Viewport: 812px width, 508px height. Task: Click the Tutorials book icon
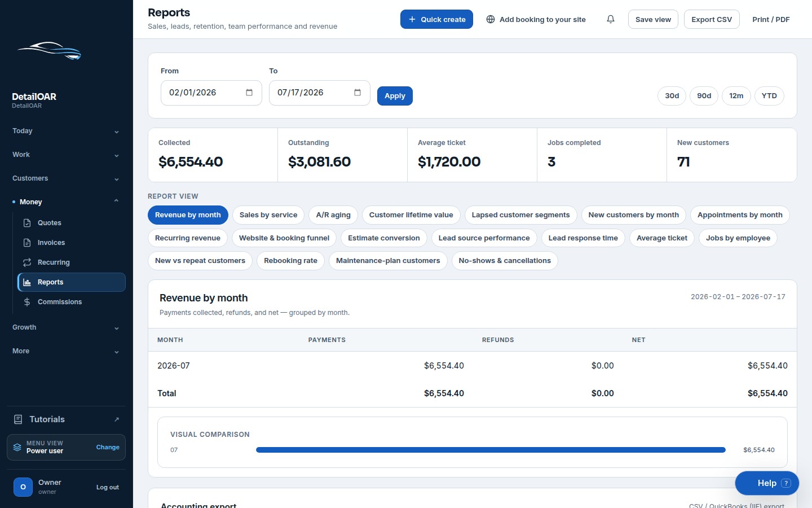(x=18, y=419)
